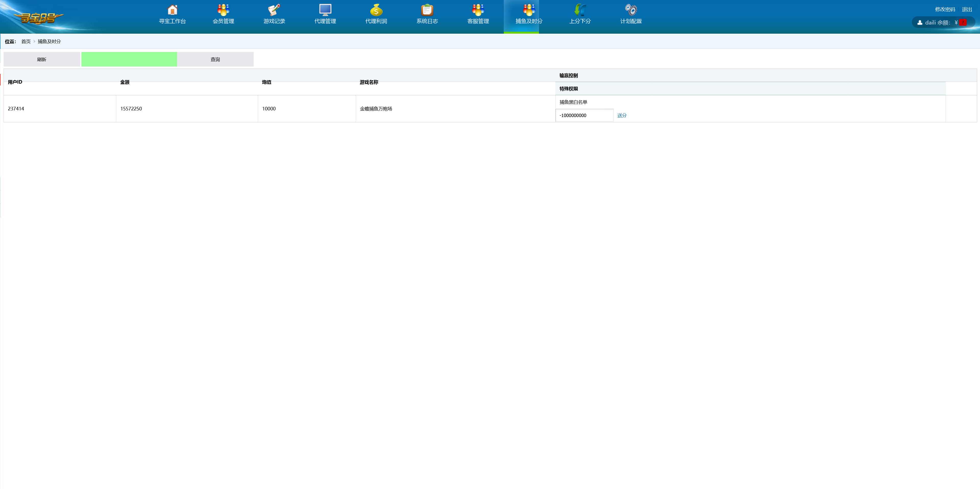This screenshot has width=980, height=489.
Task: Click the 炮值 column header
Action: click(267, 82)
